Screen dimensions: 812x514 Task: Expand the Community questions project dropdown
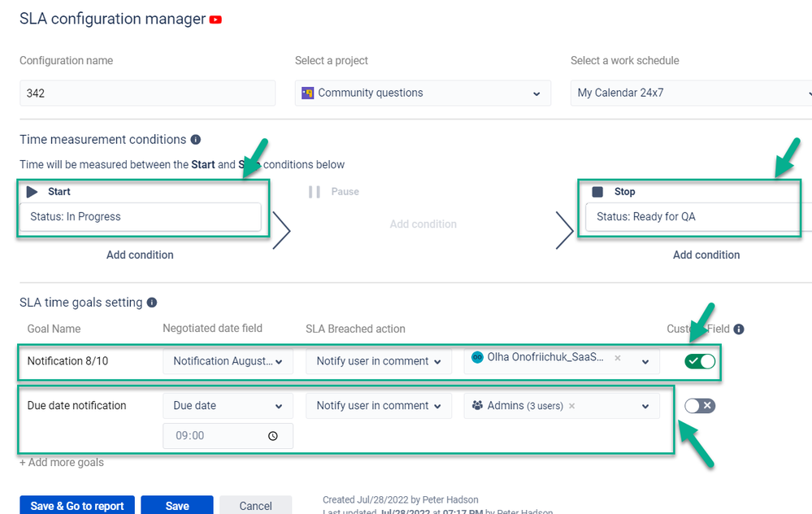[423, 94]
